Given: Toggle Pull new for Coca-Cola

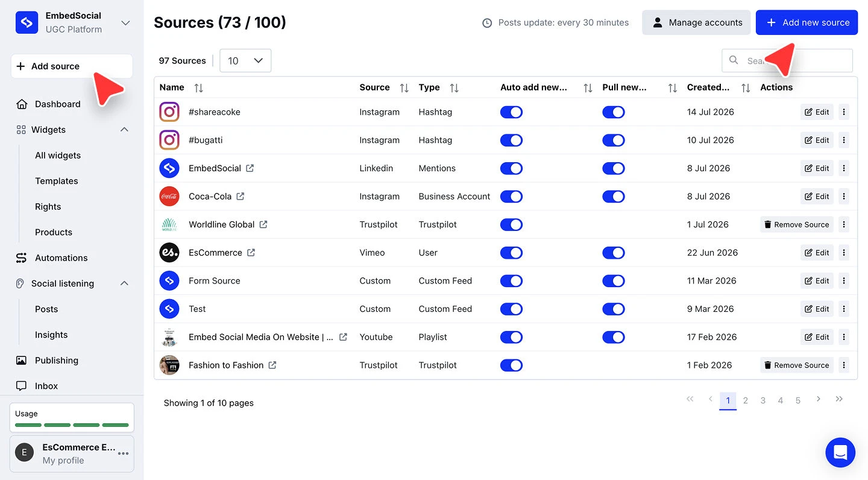Looking at the screenshot, I should [614, 196].
